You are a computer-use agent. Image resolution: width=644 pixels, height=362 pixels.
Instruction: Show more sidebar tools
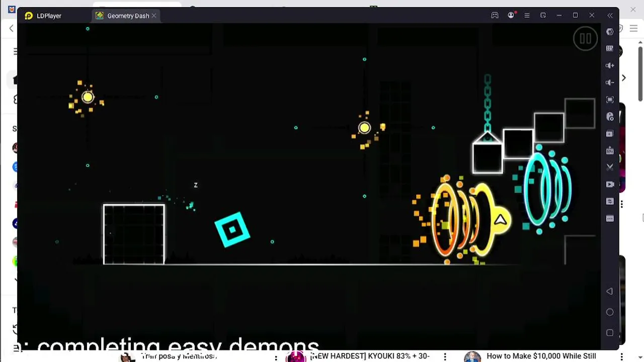pyautogui.click(x=610, y=219)
